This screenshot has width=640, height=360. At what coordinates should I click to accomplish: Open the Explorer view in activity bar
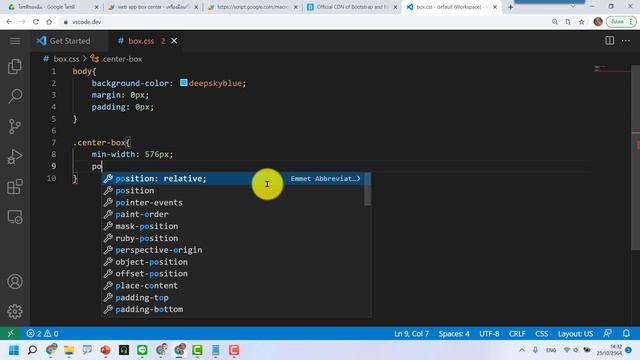click(15, 66)
